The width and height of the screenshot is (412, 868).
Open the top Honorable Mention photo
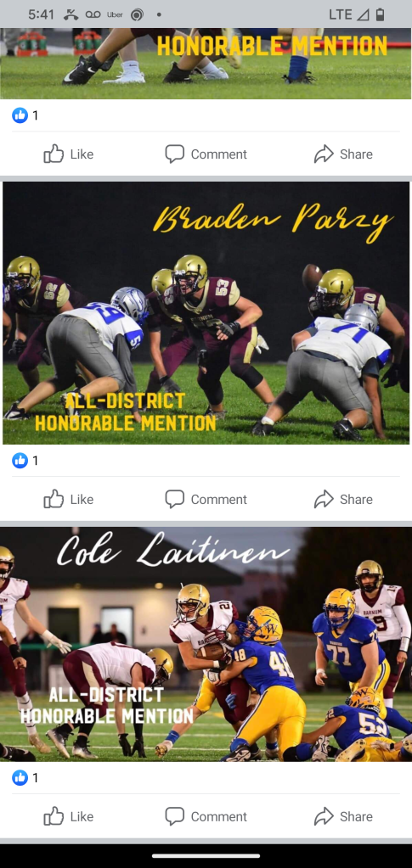(206, 64)
